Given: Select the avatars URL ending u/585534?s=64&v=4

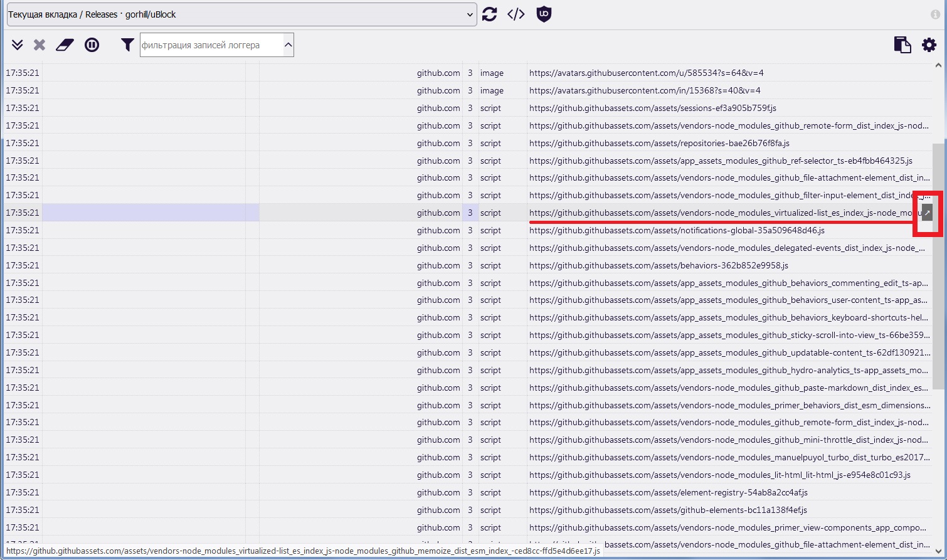Looking at the screenshot, I should tap(646, 73).
